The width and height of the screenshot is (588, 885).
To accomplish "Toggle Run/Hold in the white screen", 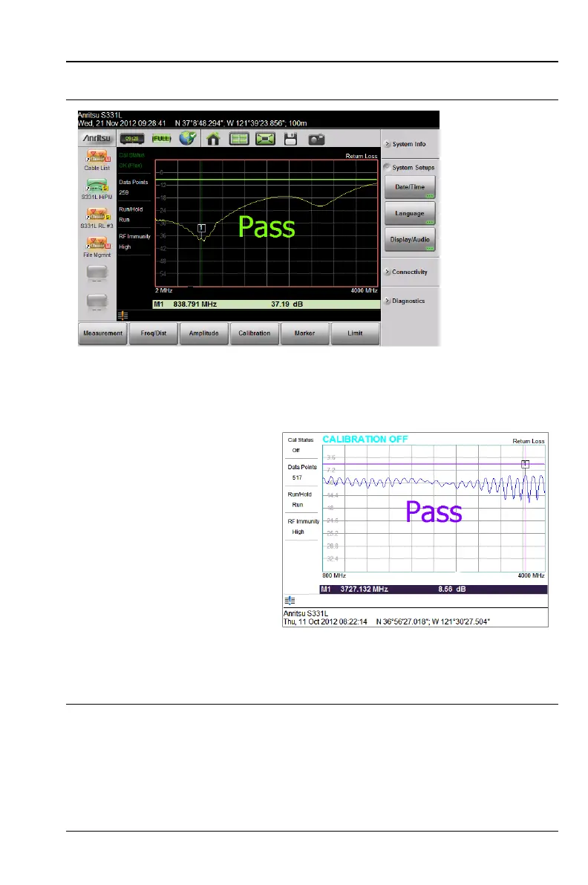I will coord(301,500).
